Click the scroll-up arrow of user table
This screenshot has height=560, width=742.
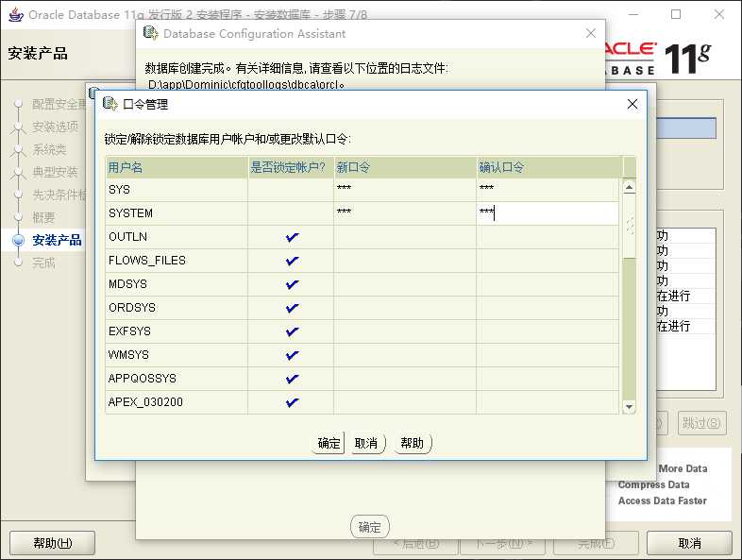tap(629, 187)
